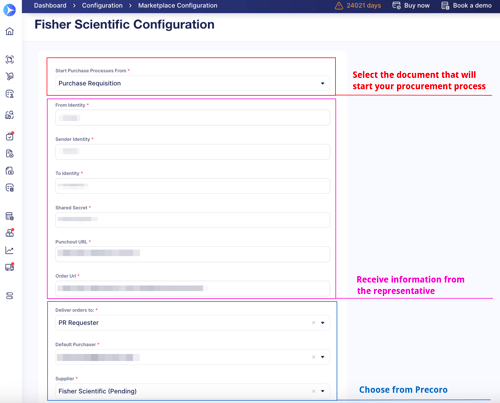Viewport: 500px width, 403px height.
Task: Open the reports chart icon in sidebar
Action: (9, 250)
